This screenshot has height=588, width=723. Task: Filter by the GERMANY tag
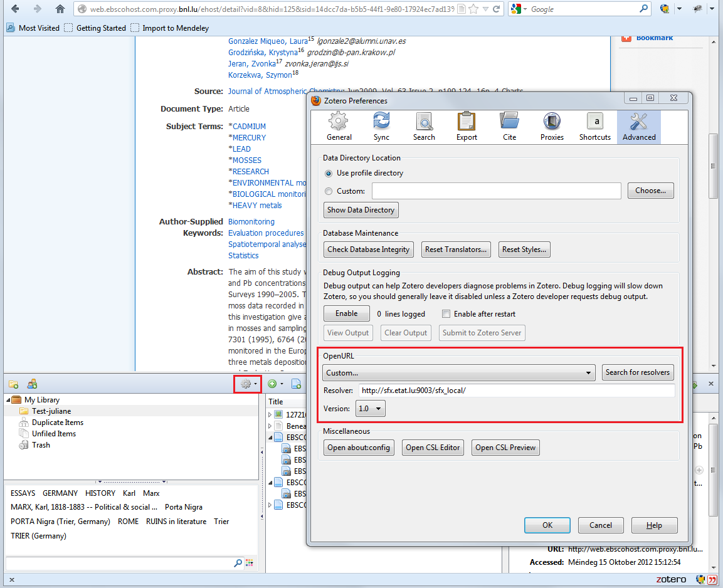coord(60,493)
